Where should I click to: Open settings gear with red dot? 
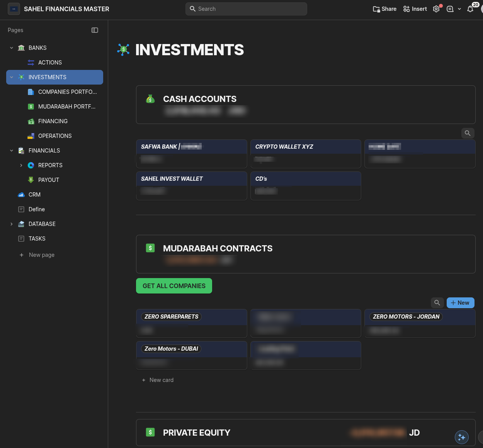pos(436,9)
